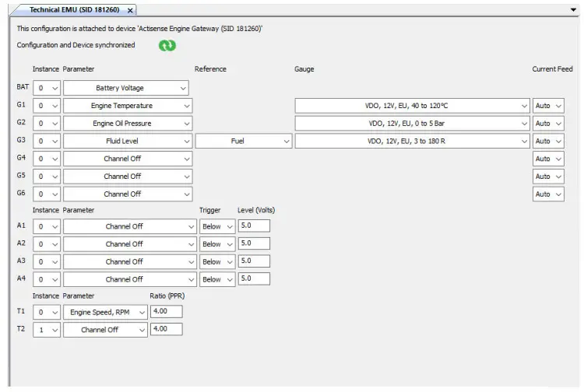Click the 'Ratio (PPR)' column header

click(167, 296)
